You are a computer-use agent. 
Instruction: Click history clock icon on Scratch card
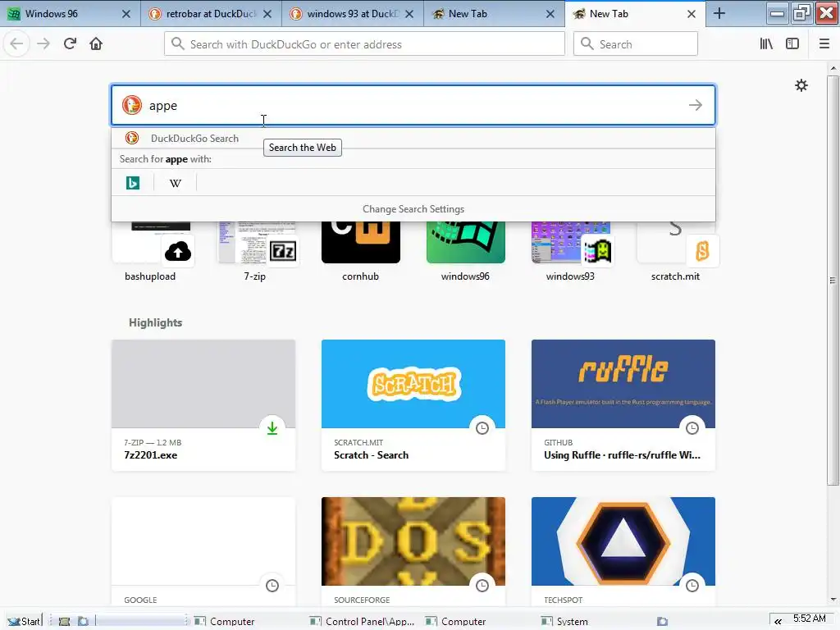click(x=482, y=428)
